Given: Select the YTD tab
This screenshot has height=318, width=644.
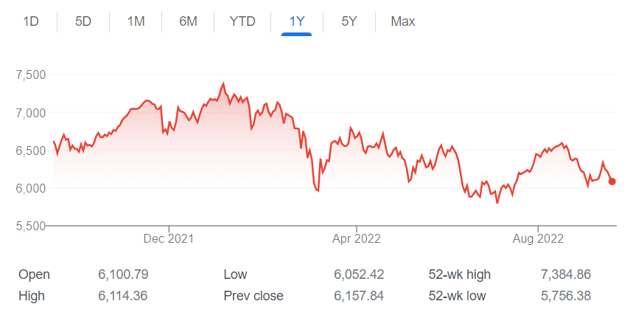Looking at the screenshot, I should pyautogui.click(x=242, y=21).
